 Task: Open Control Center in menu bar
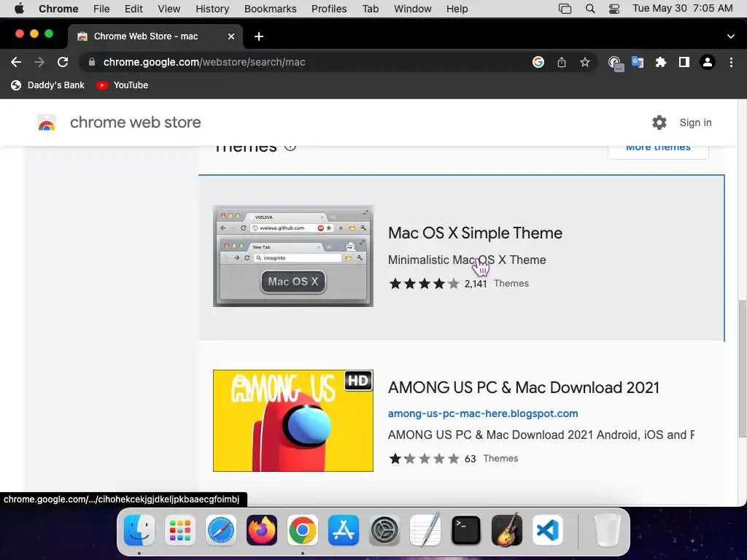[614, 9]
